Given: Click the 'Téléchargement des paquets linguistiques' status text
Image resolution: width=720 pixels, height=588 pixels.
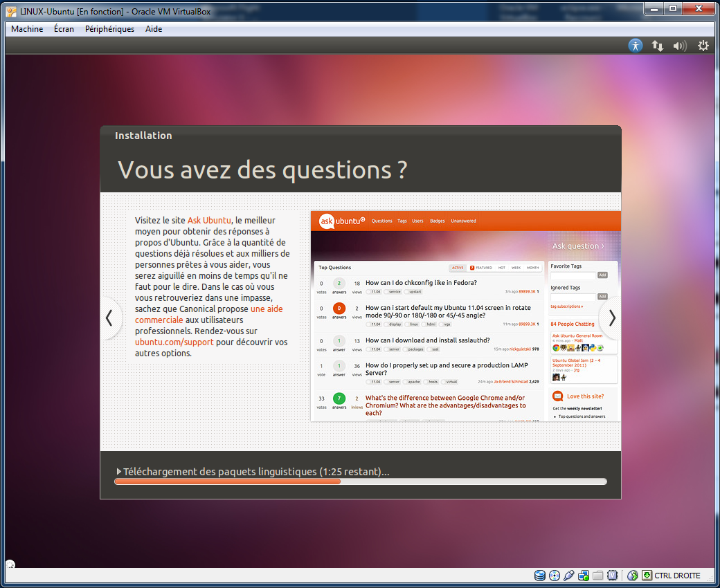Looking at the screenshot, I should pos(256,472).
